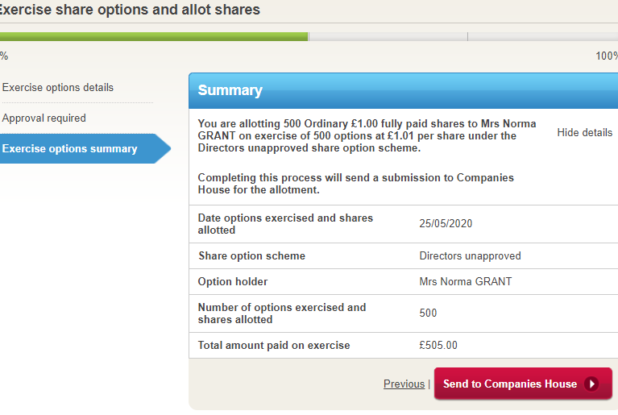Click the arrow icon on Send button
Image resolution: width=618 pixels, height=415 pixels.
(x=592, y=383)
